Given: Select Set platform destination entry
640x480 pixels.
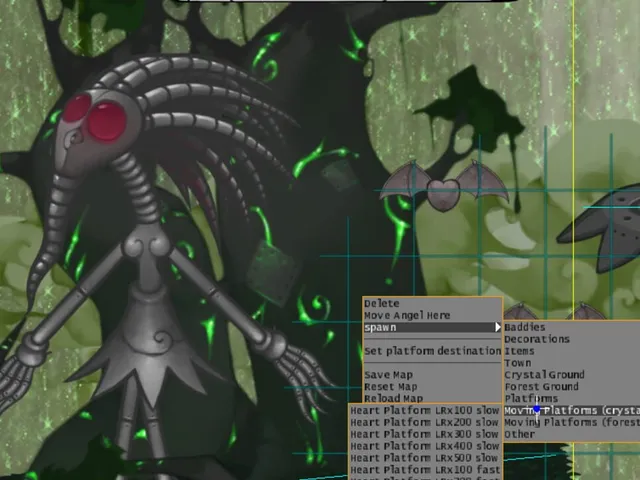Looking at the screenshot, I should (432, 351).
